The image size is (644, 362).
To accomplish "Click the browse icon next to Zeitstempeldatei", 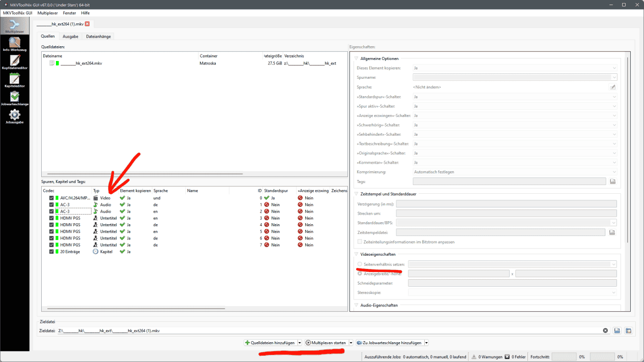I will pos(612,232).
